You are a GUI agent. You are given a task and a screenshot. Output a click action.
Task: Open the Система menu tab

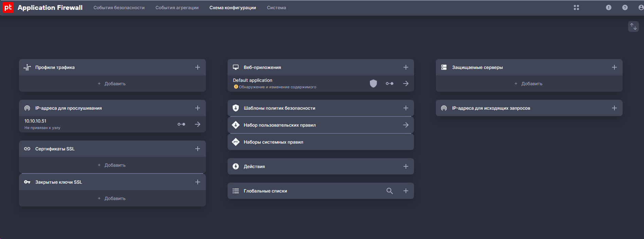[276, 7]
